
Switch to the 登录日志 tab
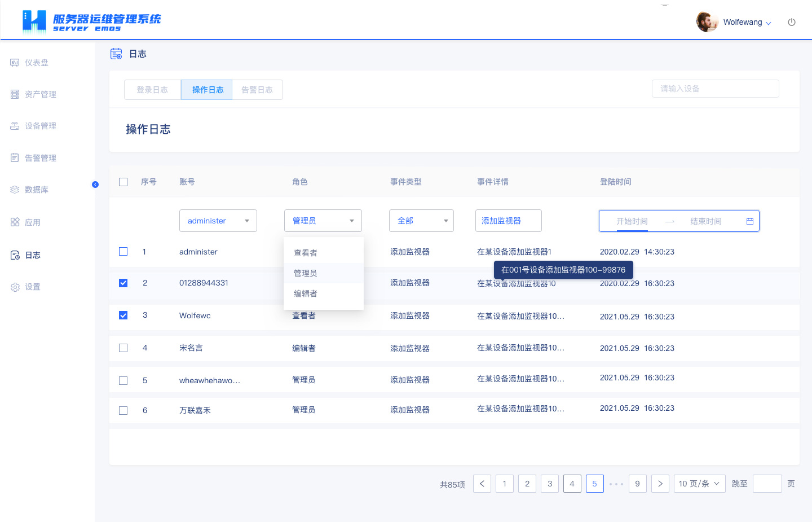pos(152,90)
